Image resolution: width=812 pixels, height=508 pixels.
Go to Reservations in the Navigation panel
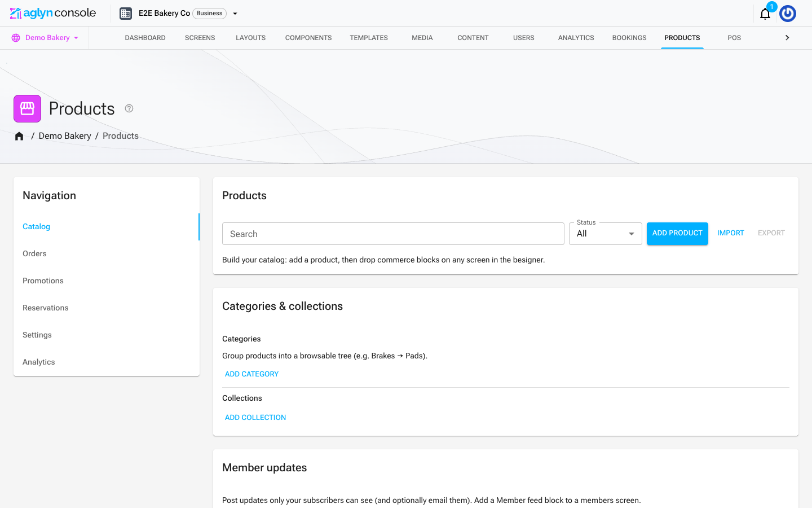(107, 308)
